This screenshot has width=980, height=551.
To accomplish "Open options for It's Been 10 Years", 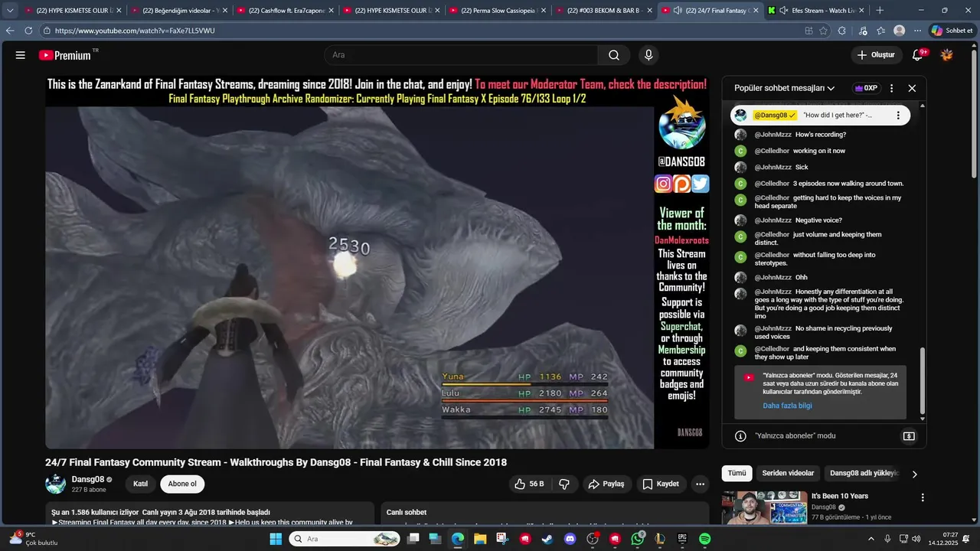I will 923,497.
